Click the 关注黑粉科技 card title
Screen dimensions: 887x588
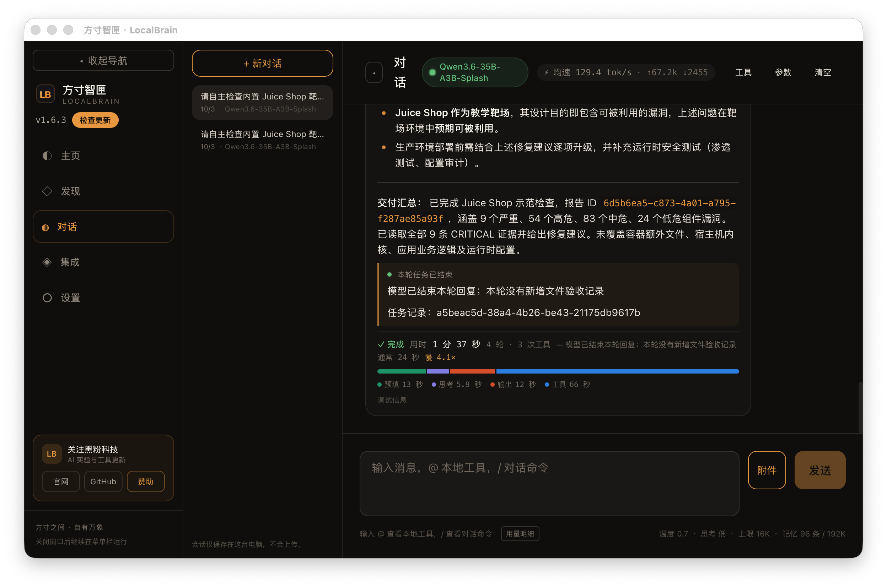(x=93, y=449)
